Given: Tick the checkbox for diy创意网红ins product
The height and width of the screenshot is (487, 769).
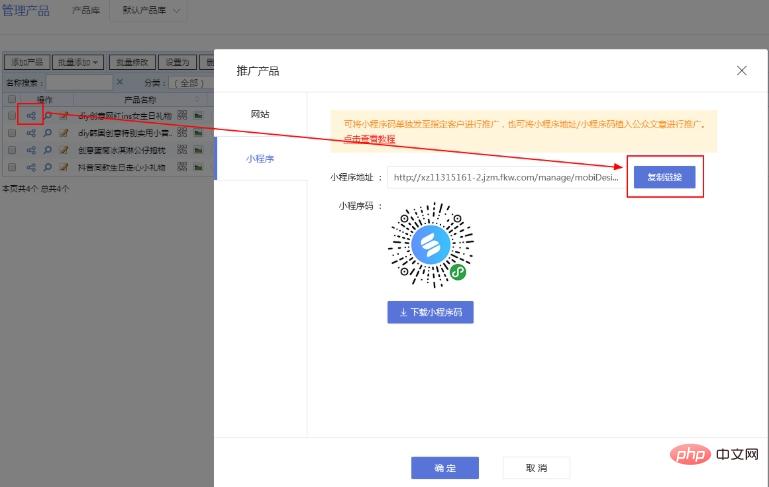Looking at the screenshot, I should click(12, 116).
